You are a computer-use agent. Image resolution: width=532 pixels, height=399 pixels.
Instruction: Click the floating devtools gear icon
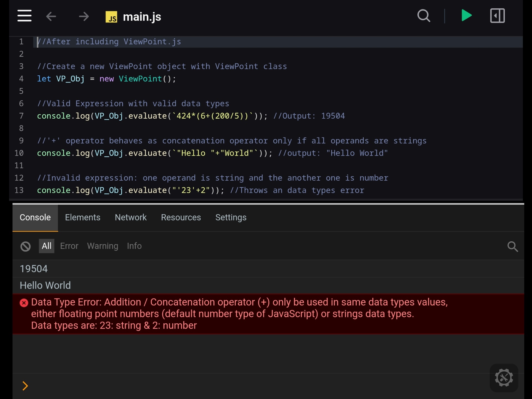pos(504,378)
